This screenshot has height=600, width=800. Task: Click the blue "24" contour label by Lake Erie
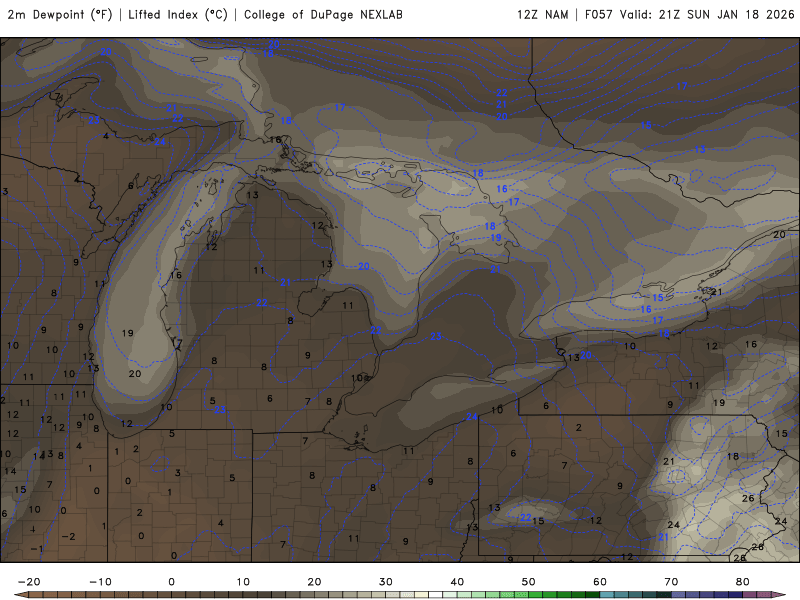tap(471, 416)
